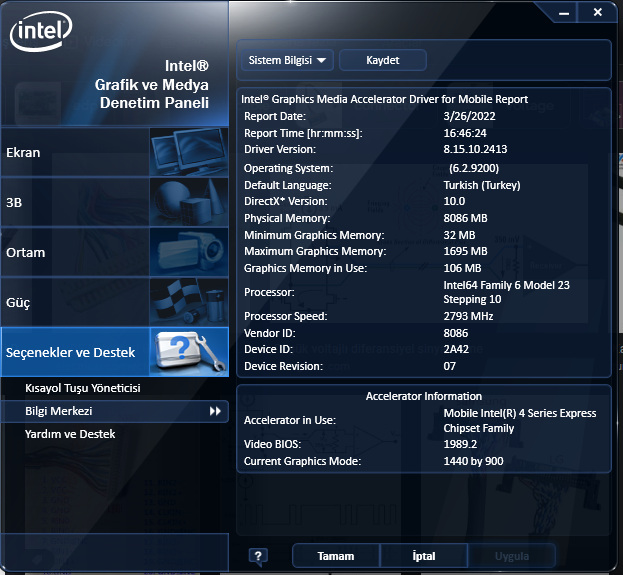Click Default Language value Turkish (Turkey)

(482, 185)
